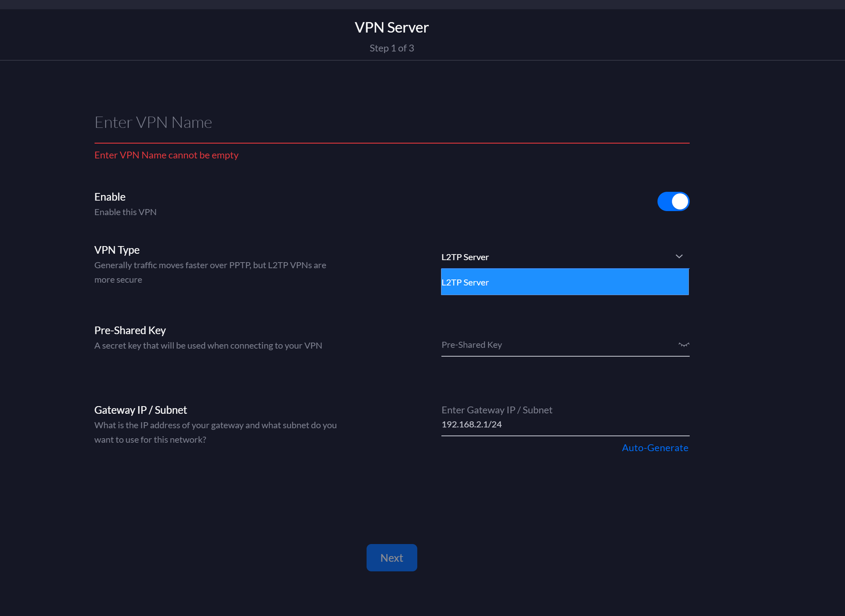Viewport: 845px width, 616px height.
Task: Click the 'VPN Type' heading label
Action: (117, 250)
